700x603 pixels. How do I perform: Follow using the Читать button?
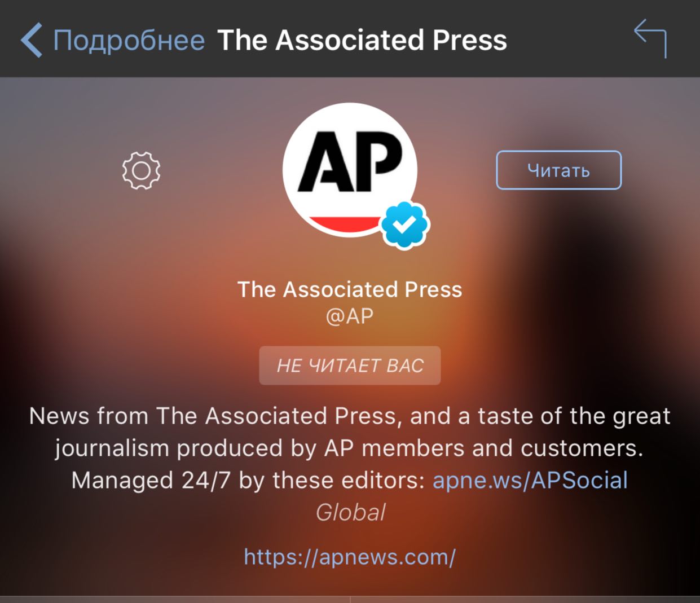[x=558, y=170]
